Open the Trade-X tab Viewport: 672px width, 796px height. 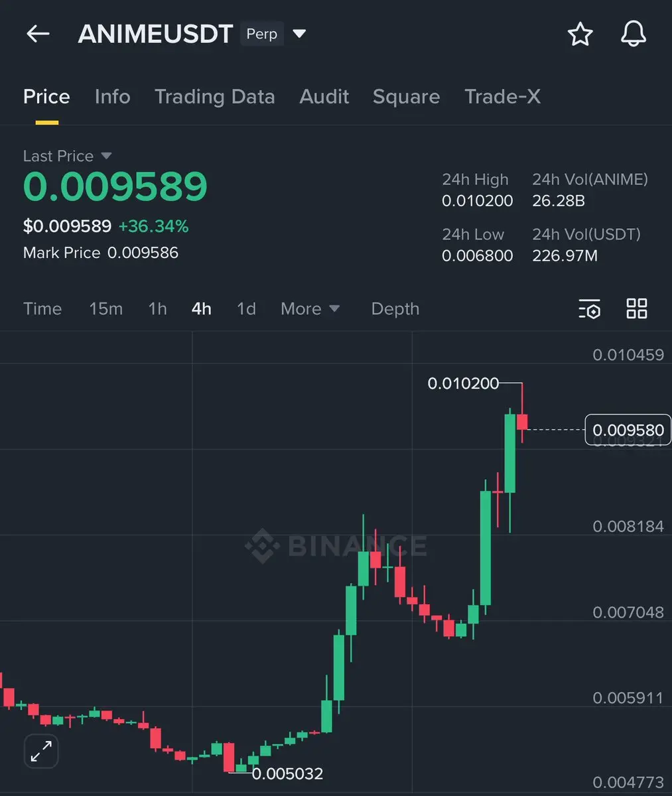coord(502,97)
